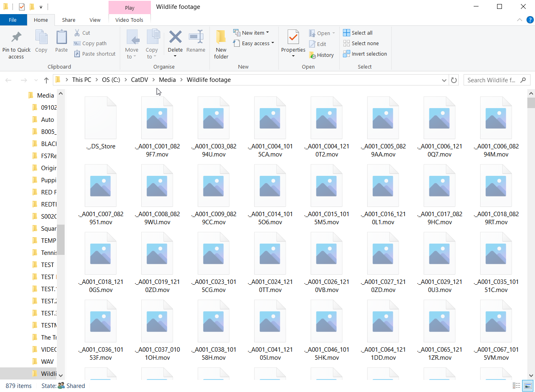
Task: Click the Cut scissors command
Action: (x=82, y=33)
